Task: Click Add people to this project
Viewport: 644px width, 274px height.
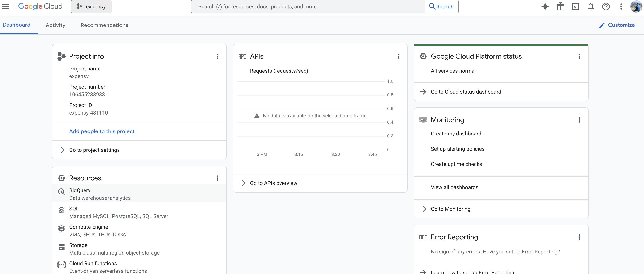Action: [x=102, y=131]
